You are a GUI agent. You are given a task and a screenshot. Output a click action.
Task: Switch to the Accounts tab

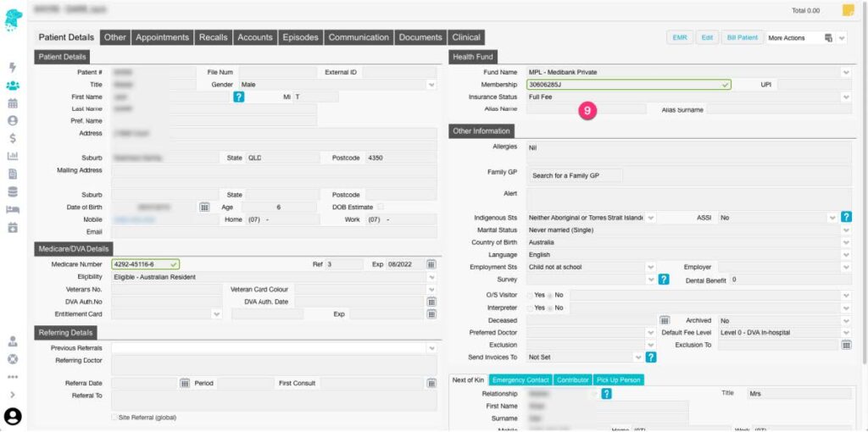coord(255,37)
